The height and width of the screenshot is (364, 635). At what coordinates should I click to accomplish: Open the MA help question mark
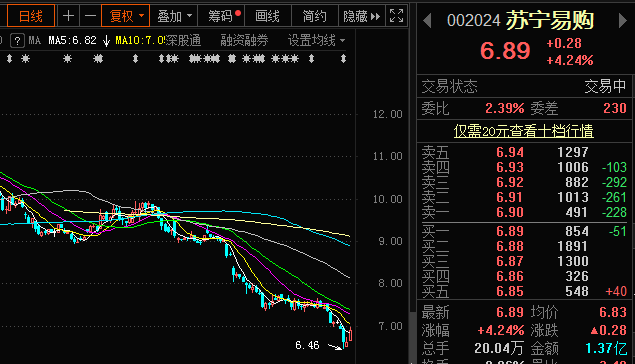point(17,40)
